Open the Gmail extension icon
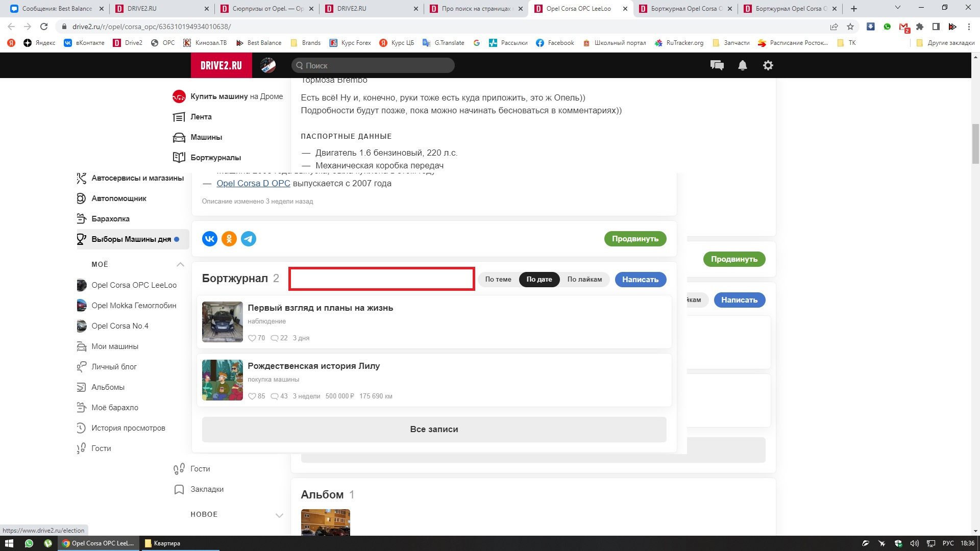The image size is (980, 551). tap(904, 27)
